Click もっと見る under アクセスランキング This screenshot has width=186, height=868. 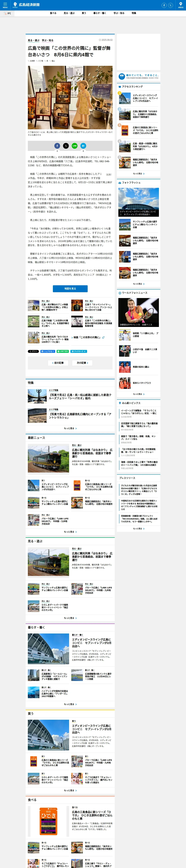[x=139, y=174]
